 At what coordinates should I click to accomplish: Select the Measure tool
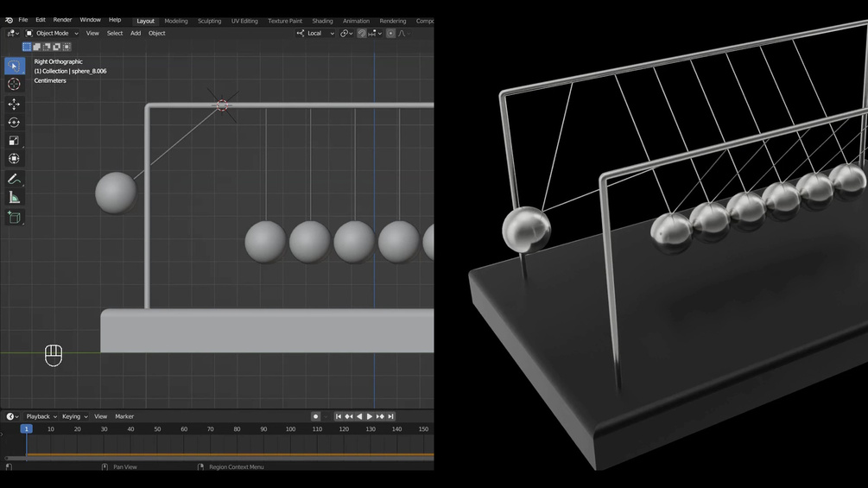point(14,198)
